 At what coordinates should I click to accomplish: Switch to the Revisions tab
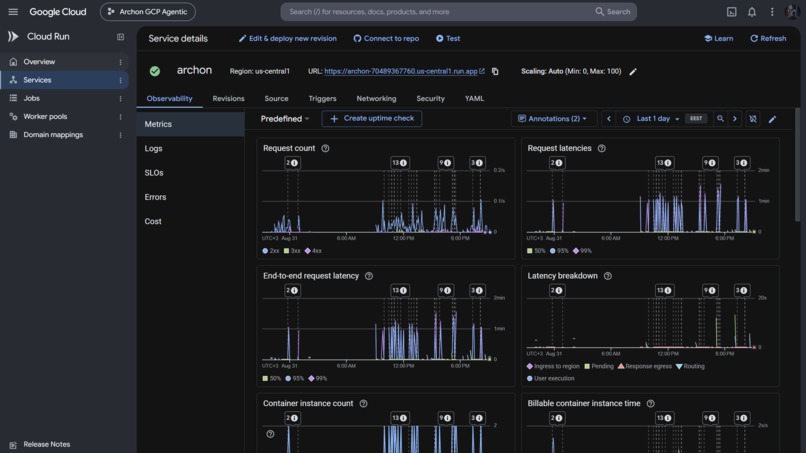228,99
